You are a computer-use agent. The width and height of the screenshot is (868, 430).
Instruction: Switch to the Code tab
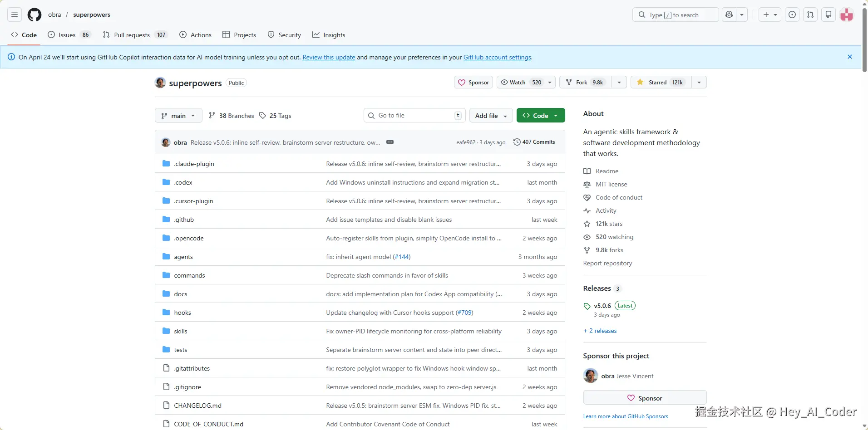click(24, 35)
